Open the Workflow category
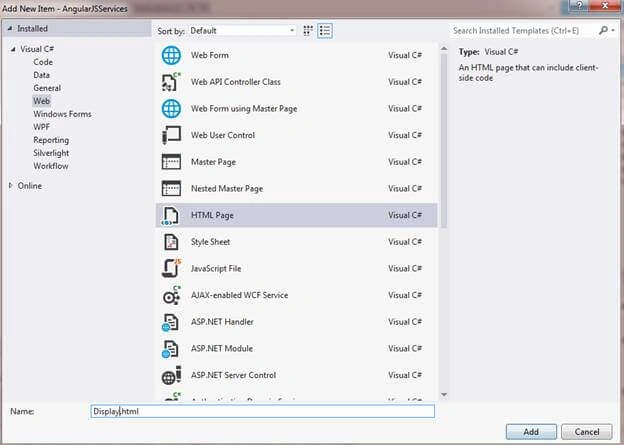The width and height of the screenshot is (624, 445). point(51,166)
